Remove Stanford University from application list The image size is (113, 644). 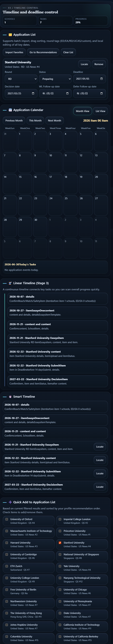tap(99, 64)
